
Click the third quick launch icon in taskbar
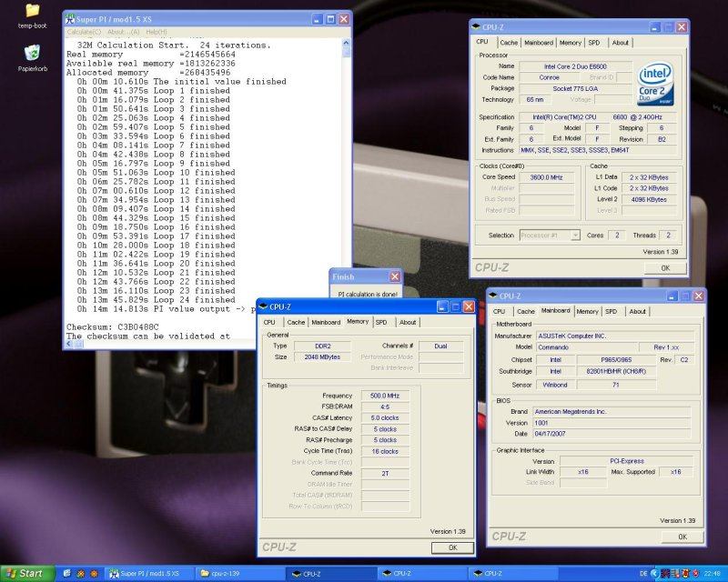[94, 574]
